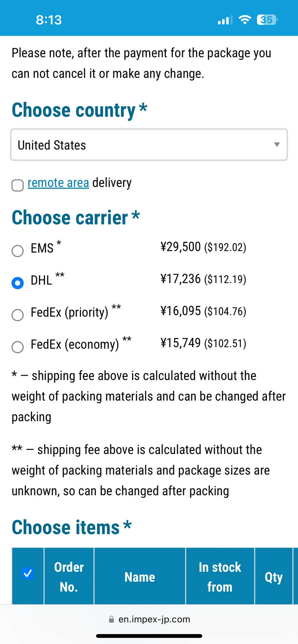Tap the 8:13 clock in status bar
Screen dimensions: 298x644
[x=49, y=20]
